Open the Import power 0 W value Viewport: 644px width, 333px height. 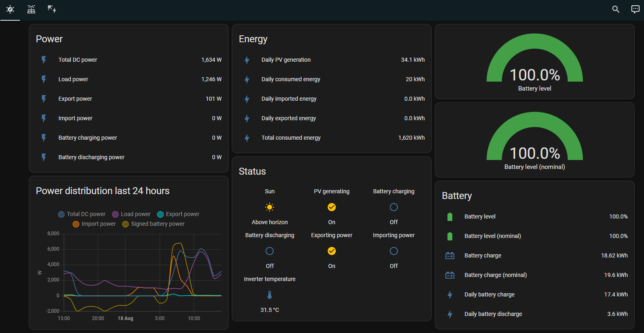pyautogui.click(x=217, y=118)
